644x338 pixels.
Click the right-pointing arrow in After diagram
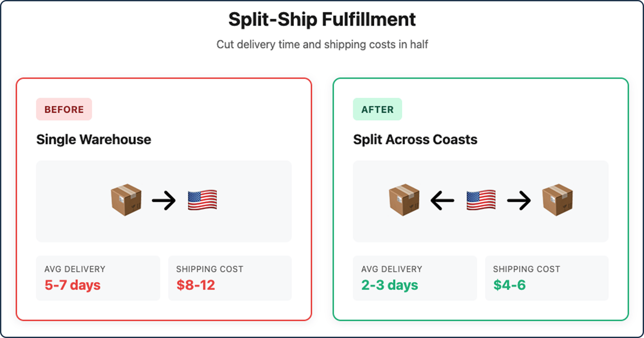coord(519,201)
